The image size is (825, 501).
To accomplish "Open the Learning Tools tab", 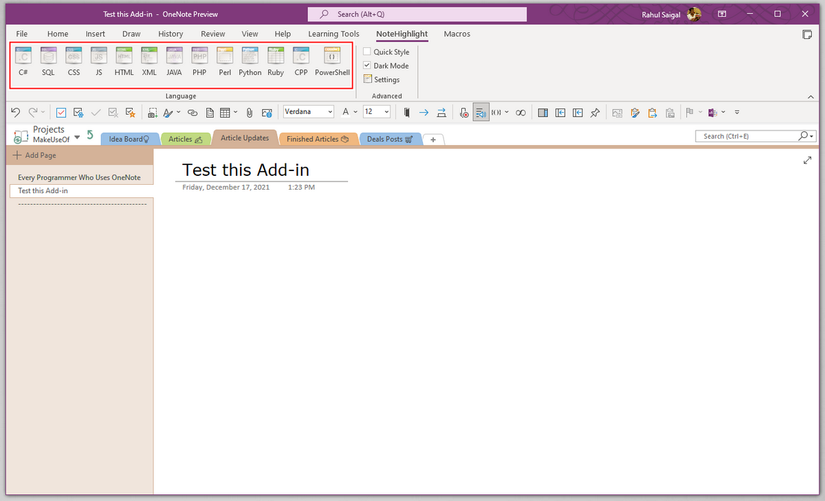I will (x=334, y=34).
